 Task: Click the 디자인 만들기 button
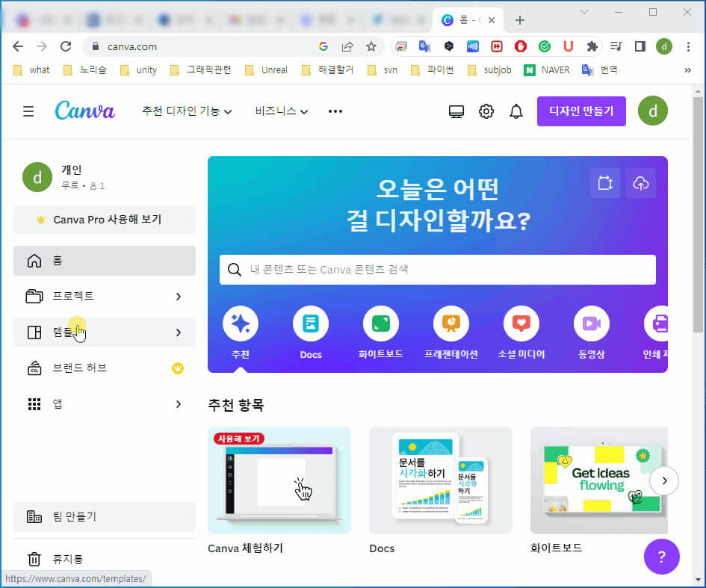[x=581, y=111]
